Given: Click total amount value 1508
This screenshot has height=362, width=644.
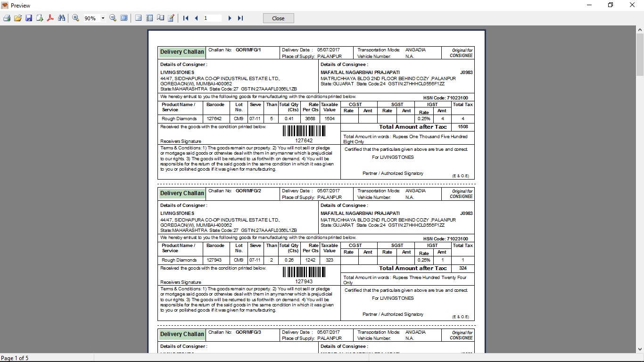Looking at the screenshot, I should click(x=463, y=127).
